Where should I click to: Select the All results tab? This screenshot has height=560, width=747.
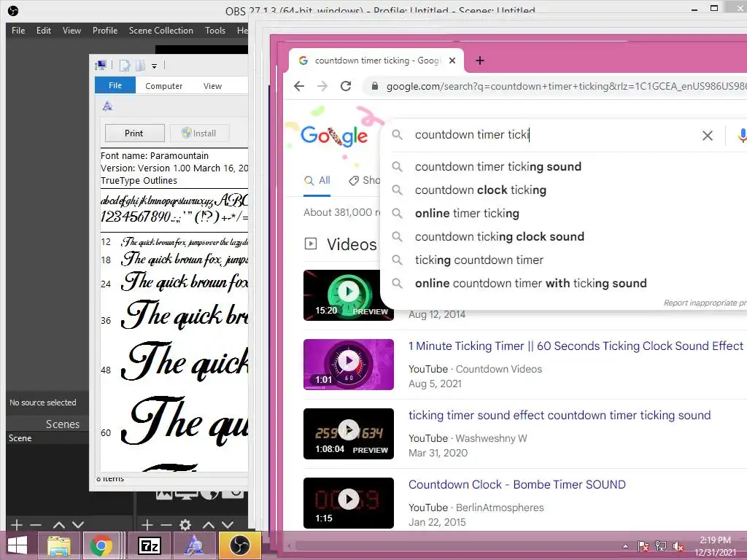317,181
